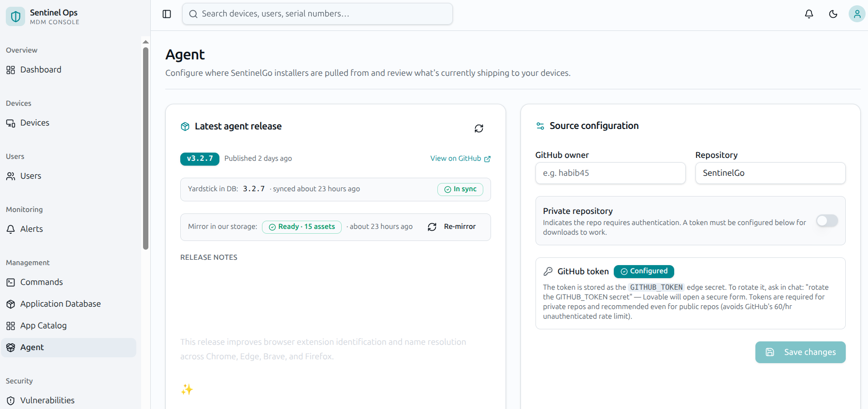Open notifications via the bell icon
The image size is (868, 409).
click(809, 14)
